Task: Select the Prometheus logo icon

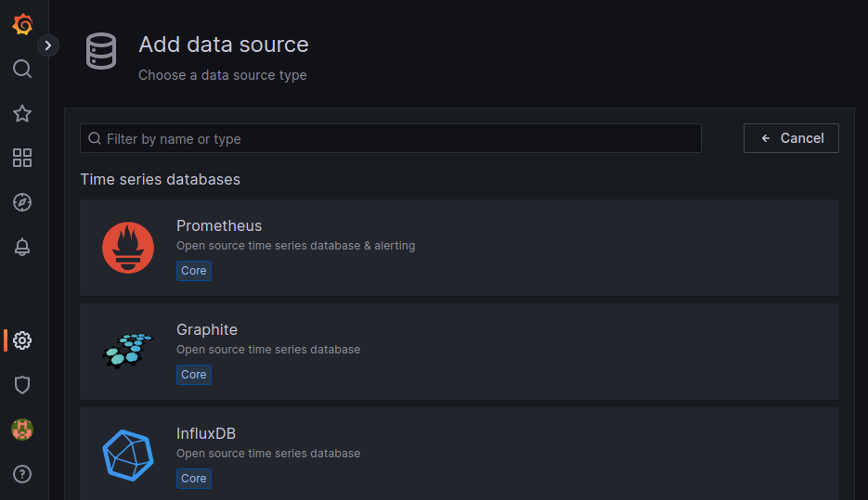Action: [128, 248]
